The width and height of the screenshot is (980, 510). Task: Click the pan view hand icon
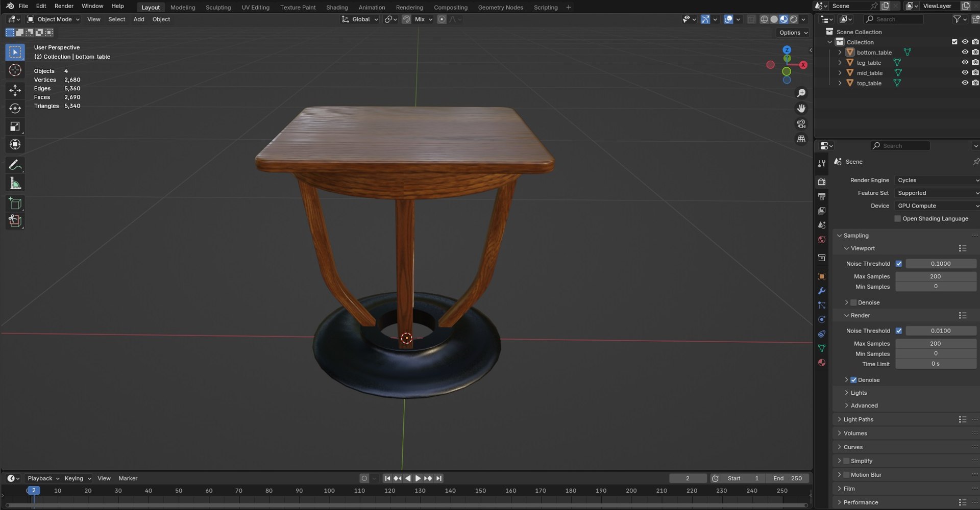801,108
